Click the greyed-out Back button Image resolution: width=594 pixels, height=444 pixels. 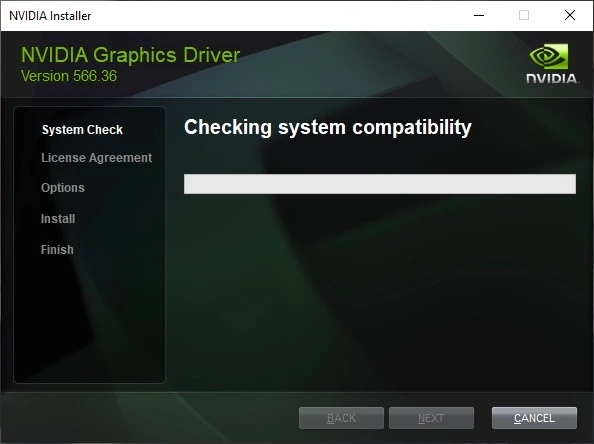tap(341, 418)
